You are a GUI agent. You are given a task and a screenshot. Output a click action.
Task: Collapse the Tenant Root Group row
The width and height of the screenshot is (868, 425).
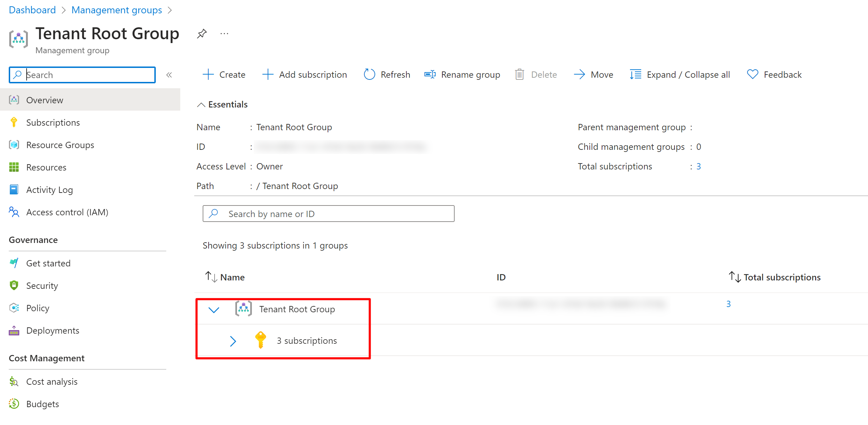coord(214,309)
